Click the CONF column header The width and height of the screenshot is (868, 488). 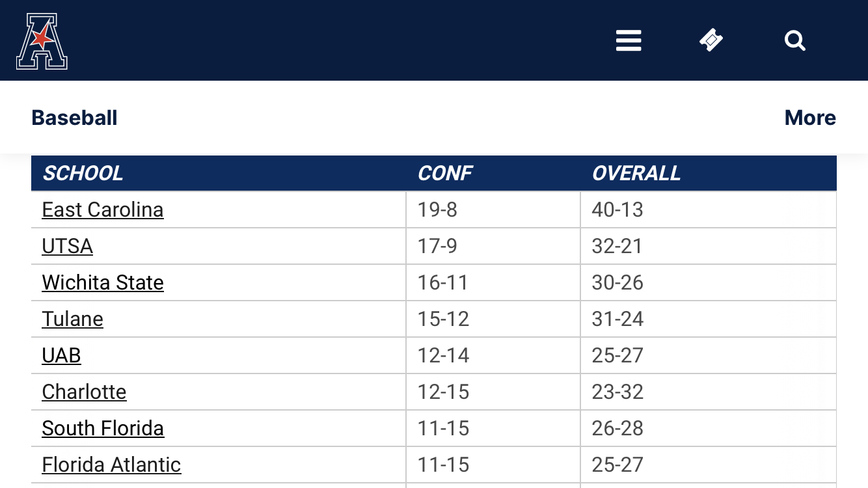point(445,173)
